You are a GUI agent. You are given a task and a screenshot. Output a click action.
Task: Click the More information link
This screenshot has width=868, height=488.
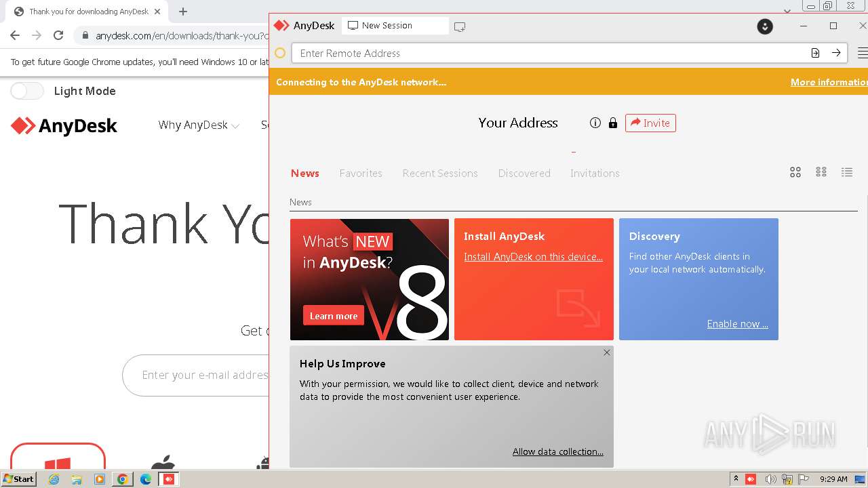829,82
